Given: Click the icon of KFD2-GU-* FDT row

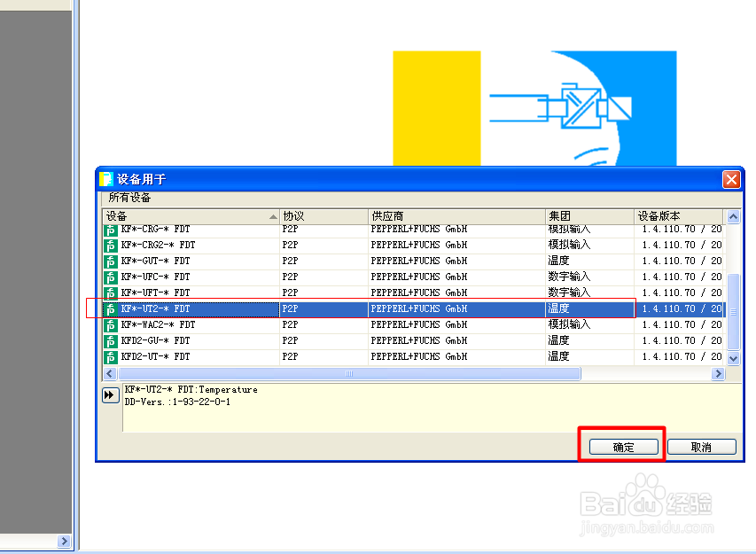Looking at the screenshot, I should 111,341.
